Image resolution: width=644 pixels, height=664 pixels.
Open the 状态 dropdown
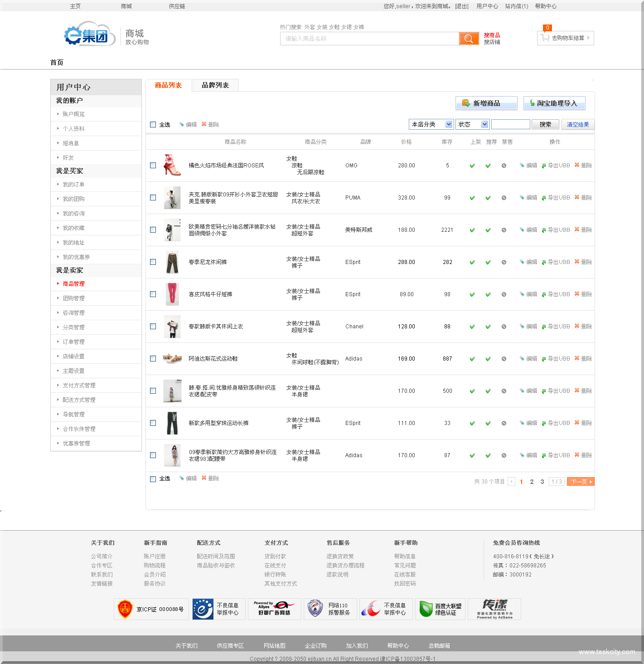point(472,124)
